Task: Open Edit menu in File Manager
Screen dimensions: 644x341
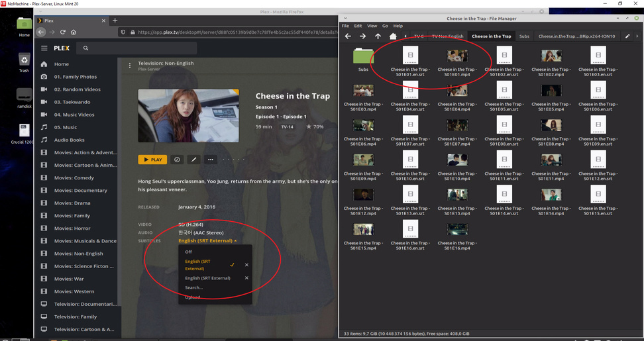Action: (x=358, y=25)
